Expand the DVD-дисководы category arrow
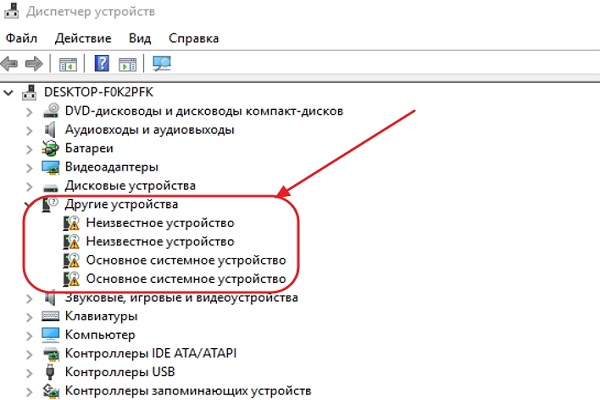600x400 pixels. click(x=29, y=112)
